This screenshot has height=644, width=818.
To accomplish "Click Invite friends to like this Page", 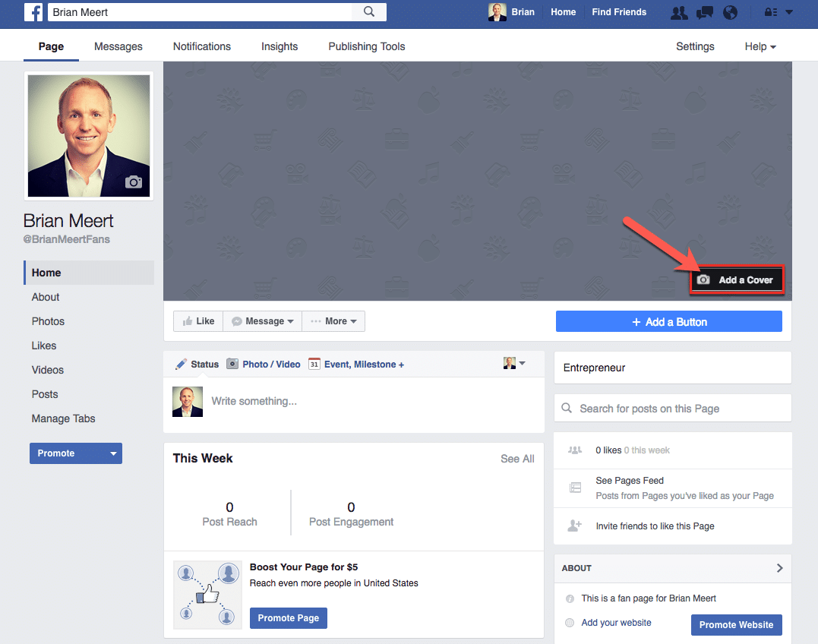I will pos(655,526).
